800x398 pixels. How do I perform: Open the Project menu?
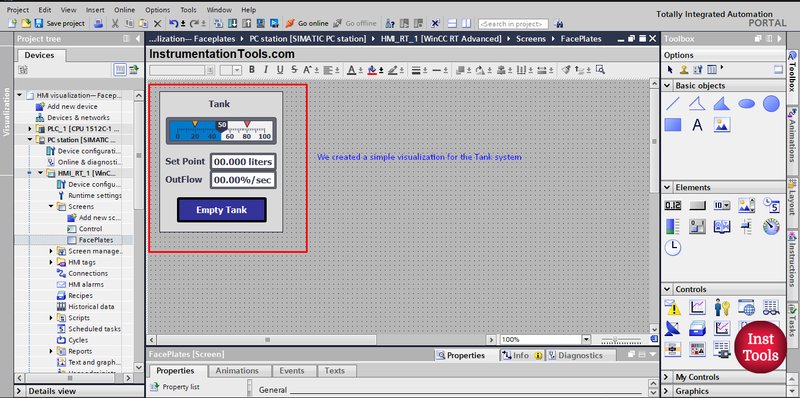click(x=18, y=10)
